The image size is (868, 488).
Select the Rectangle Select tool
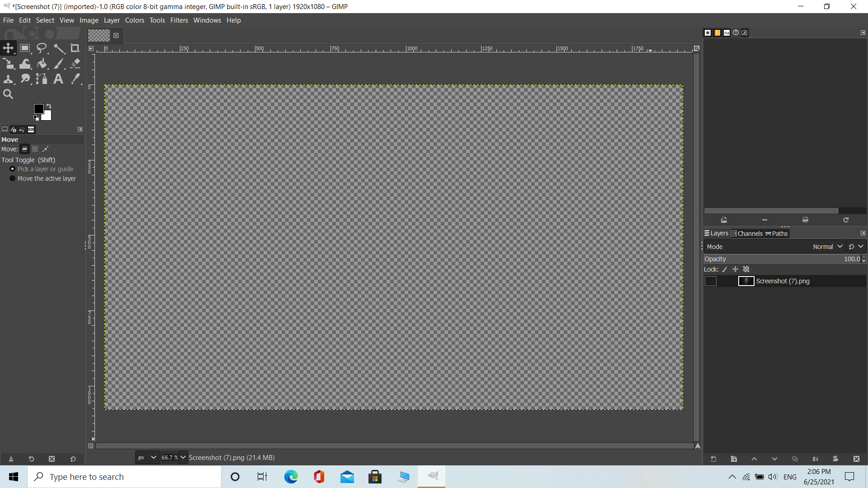pos(25,48)
